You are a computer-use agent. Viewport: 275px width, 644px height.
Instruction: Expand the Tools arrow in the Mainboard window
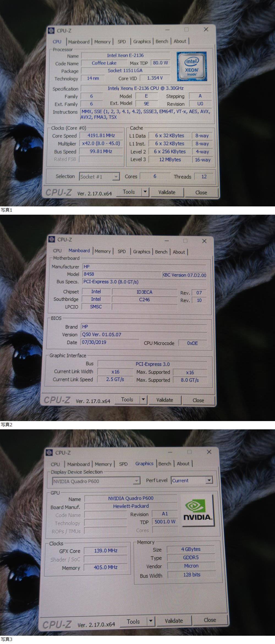click(143, 400)
